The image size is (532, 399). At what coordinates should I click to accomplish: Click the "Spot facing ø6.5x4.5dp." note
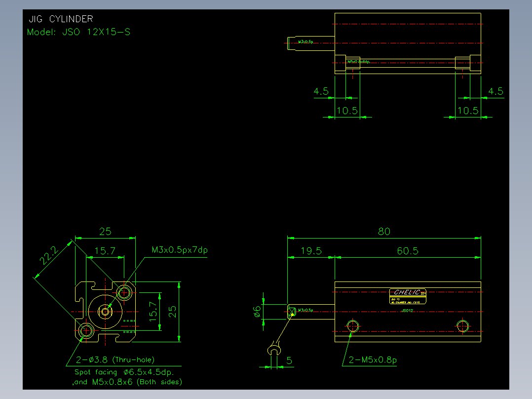pyautogui.click(x=124, y=372)
